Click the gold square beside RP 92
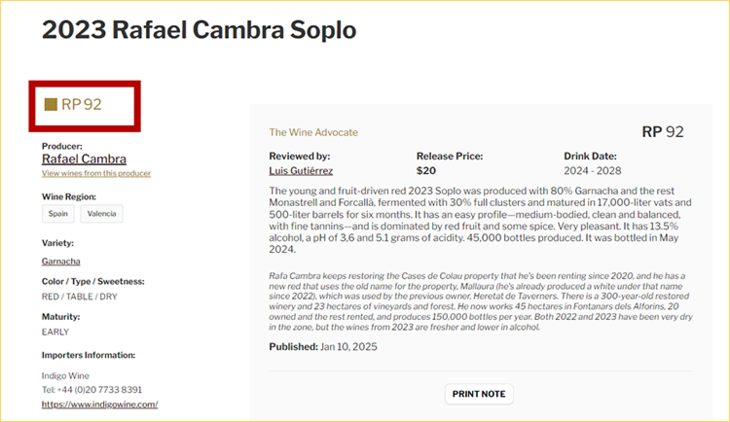Screen dimensions: 730x422 (51, 103)
